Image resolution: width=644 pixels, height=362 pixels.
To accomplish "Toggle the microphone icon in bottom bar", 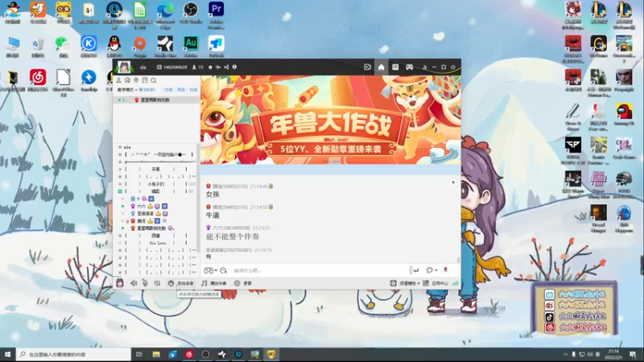I will [x=145, y=283].
